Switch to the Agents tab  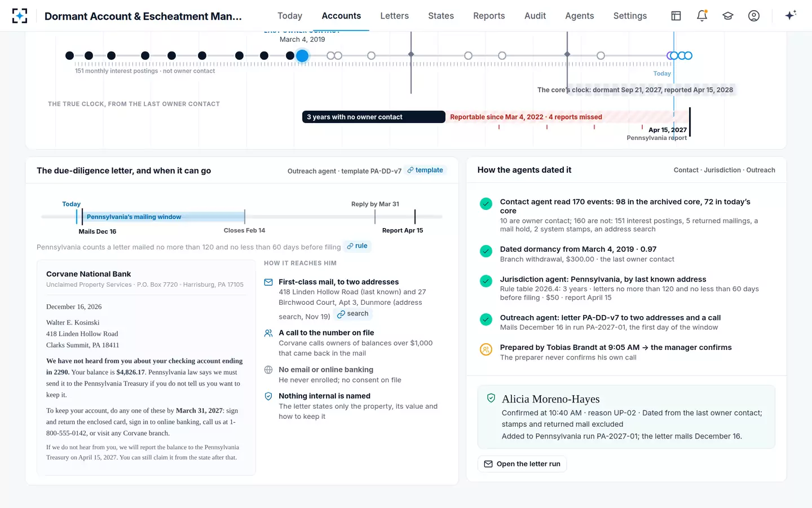pos(580,16)
